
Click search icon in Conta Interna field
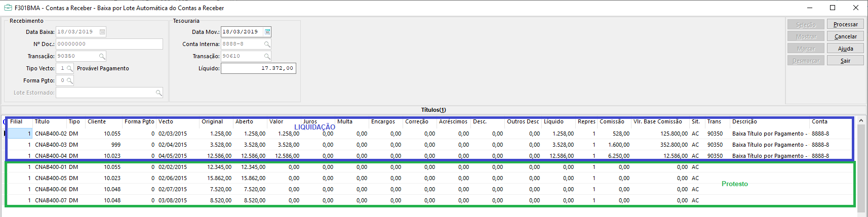coord(267,44)
